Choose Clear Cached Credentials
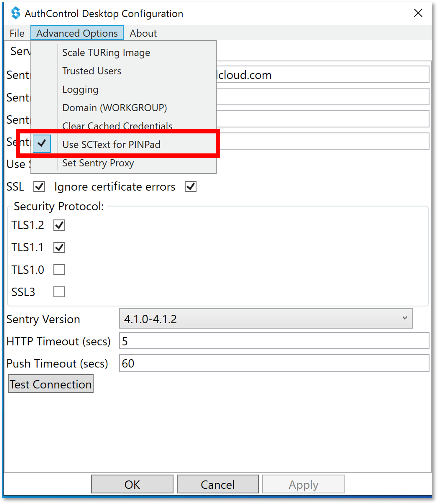Image resolution: width=438 pixels, height=504 pixels. (124, 126)
